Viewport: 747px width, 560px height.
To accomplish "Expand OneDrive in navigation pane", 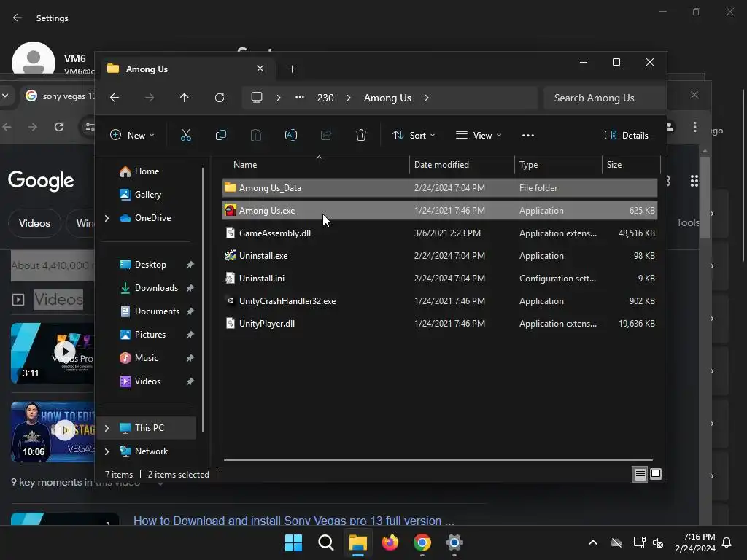I will pos(107,218).
